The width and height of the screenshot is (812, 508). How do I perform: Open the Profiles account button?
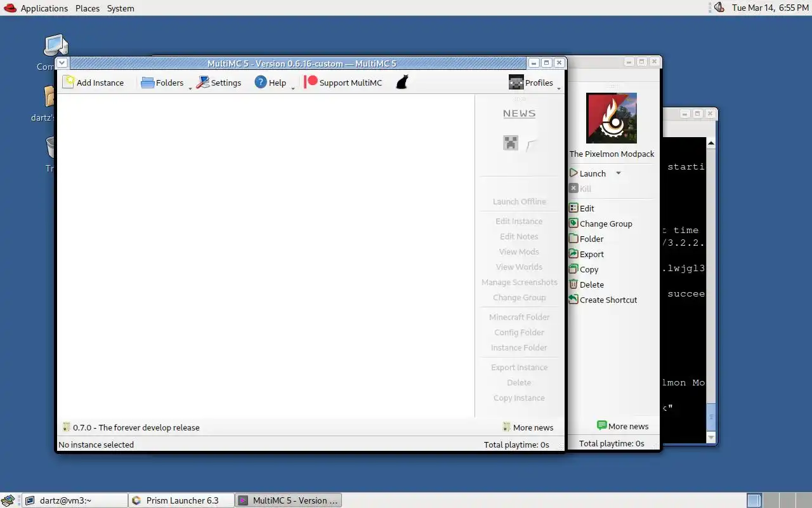tap(531, 83)
